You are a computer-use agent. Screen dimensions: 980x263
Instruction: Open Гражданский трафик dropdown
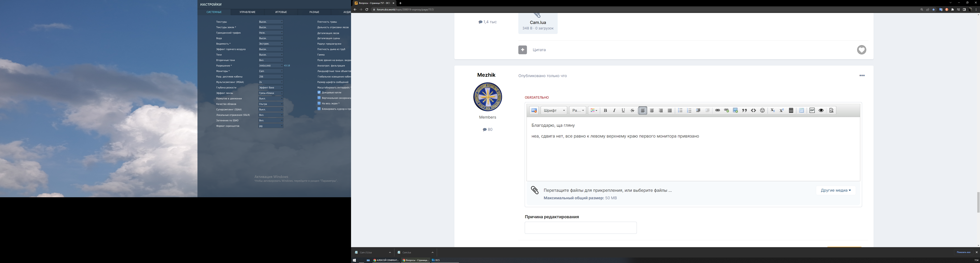[271, 33]
